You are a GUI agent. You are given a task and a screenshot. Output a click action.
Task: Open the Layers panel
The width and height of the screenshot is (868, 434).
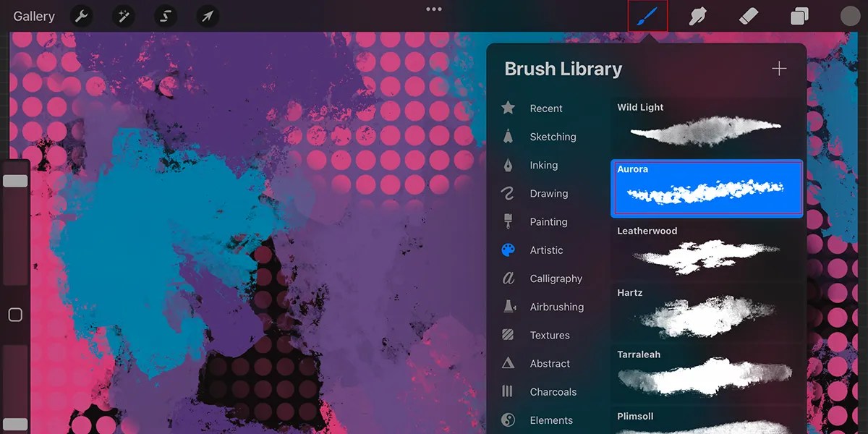point(799,15)
